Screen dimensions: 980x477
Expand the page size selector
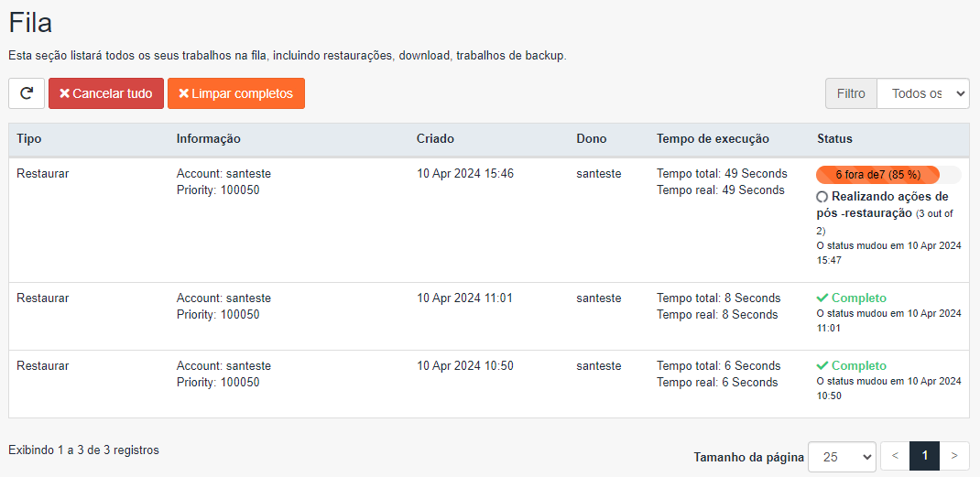842,456
